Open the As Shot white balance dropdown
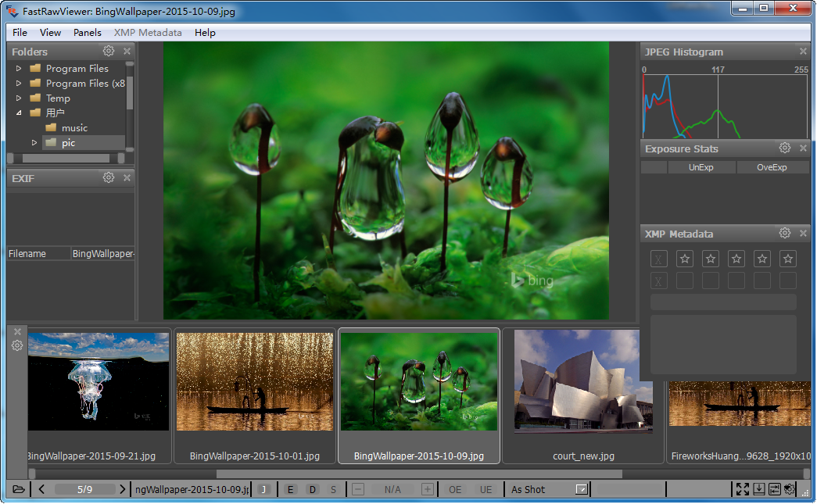817x504 pixels. point(581,489)
